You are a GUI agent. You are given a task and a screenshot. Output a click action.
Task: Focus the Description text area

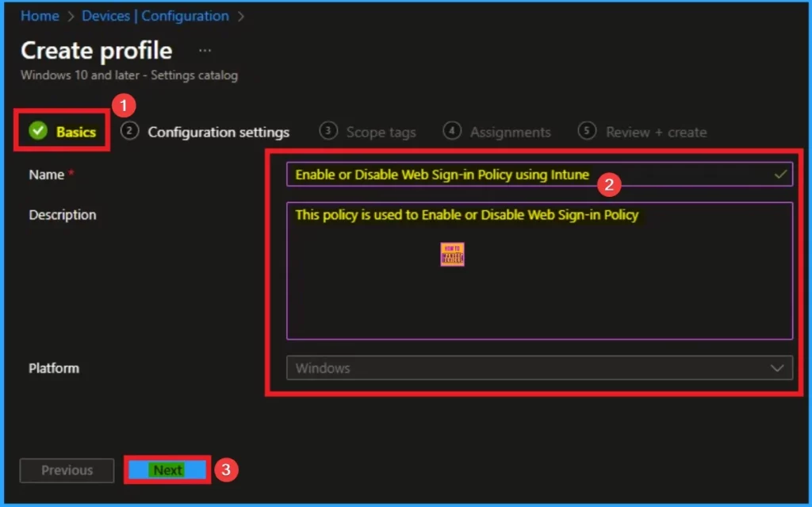click(x=539, y=271)
